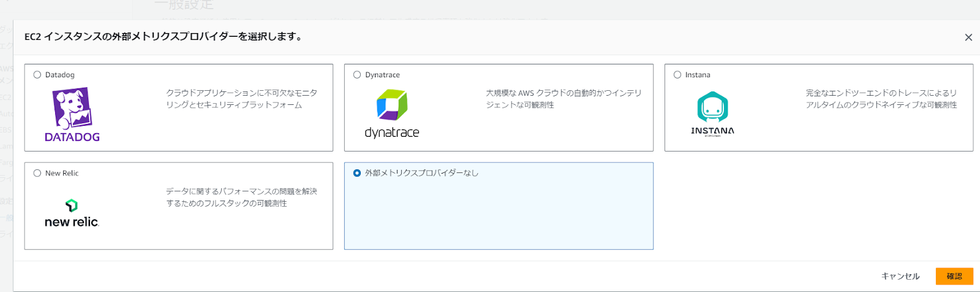Click the キャンセル button
The width and height of the screenshot is (980, 292).
point(900,276)
